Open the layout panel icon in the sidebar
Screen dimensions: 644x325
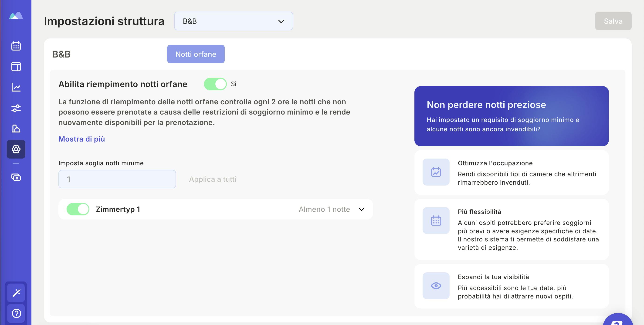[x=16, y=67]
